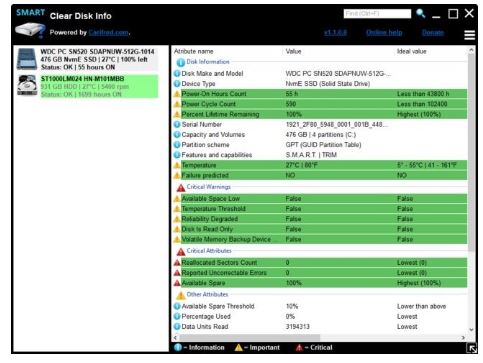Screen dimensions: 483x363
Task: Collapse the Critical Attributes section
Action: tap(209, 251)
